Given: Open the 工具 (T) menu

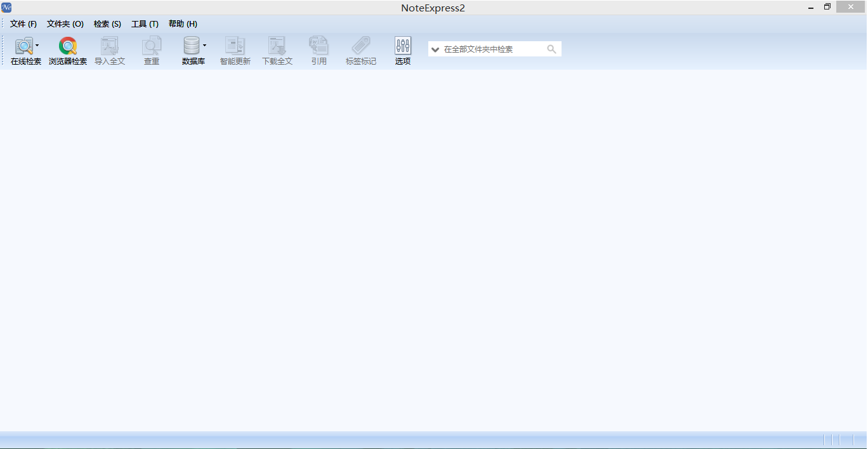Looking at the screenshot, I should tap(145, 24).
